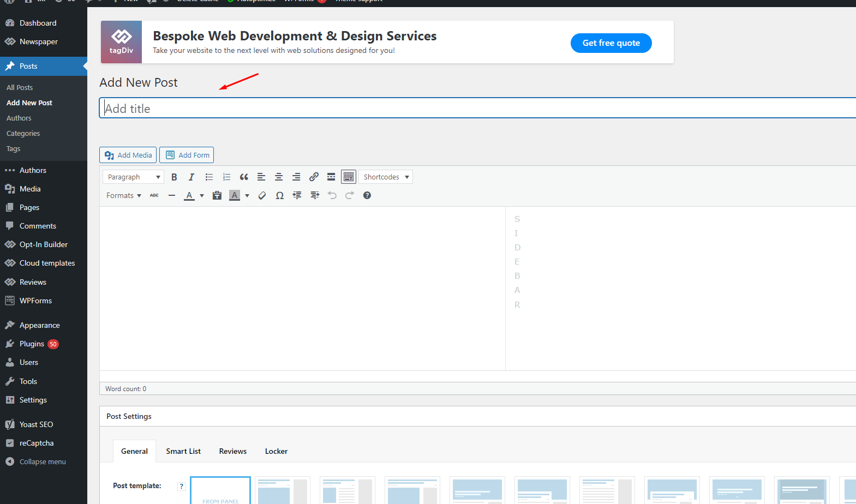Decrease paragraph indent

pyautogui.click(x=297, y=195)
